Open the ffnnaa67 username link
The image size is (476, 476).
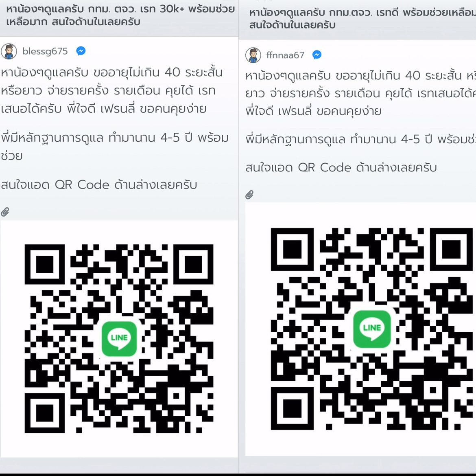tap(285, 55)
